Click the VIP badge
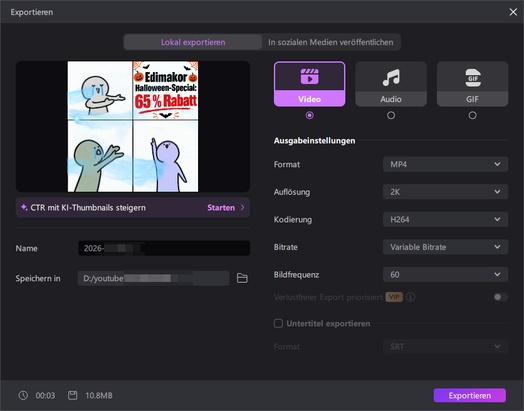This screenshot has width=524, height=411. 394,297
